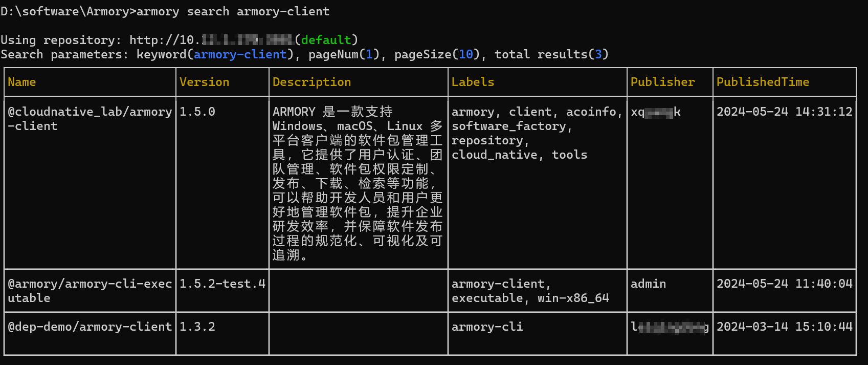Select the @dep-demo/armory-client package name

coord(90,327)
